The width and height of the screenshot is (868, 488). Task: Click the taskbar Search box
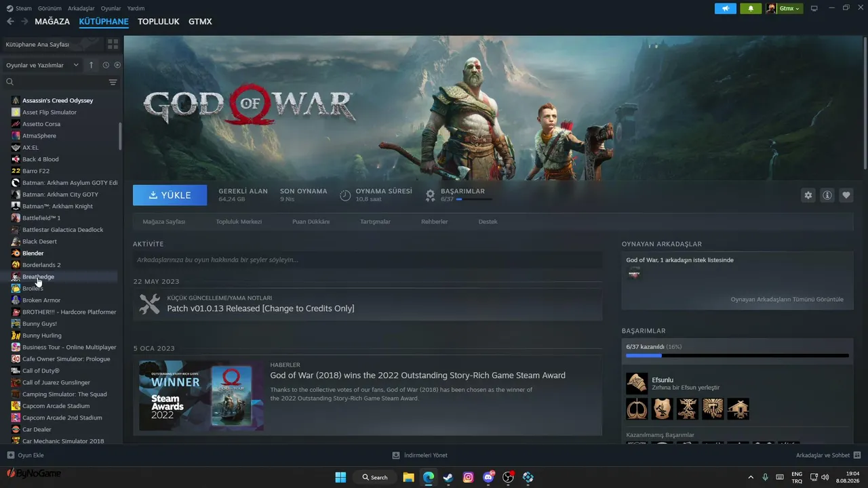(374, 477)
